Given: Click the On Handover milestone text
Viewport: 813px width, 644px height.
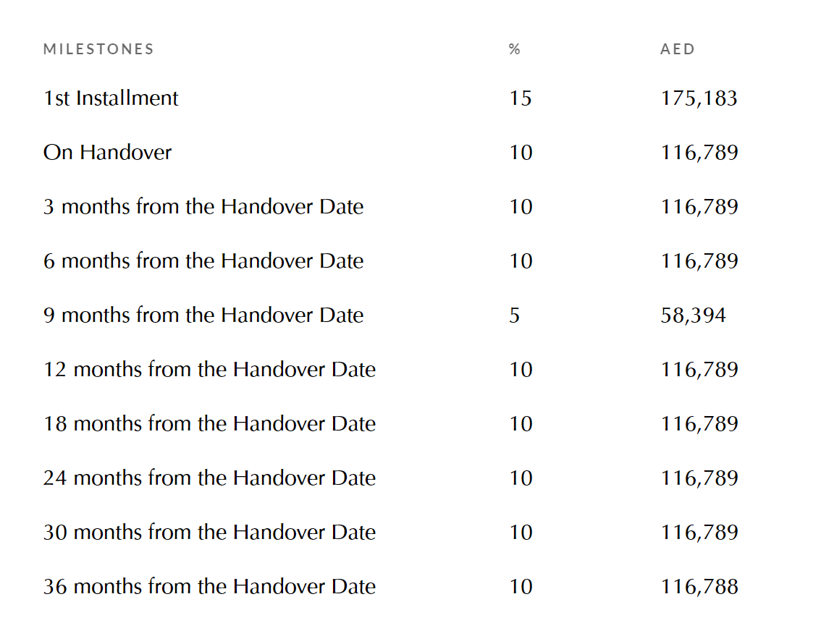Looking at the screenshot, I should coord(107,153).
